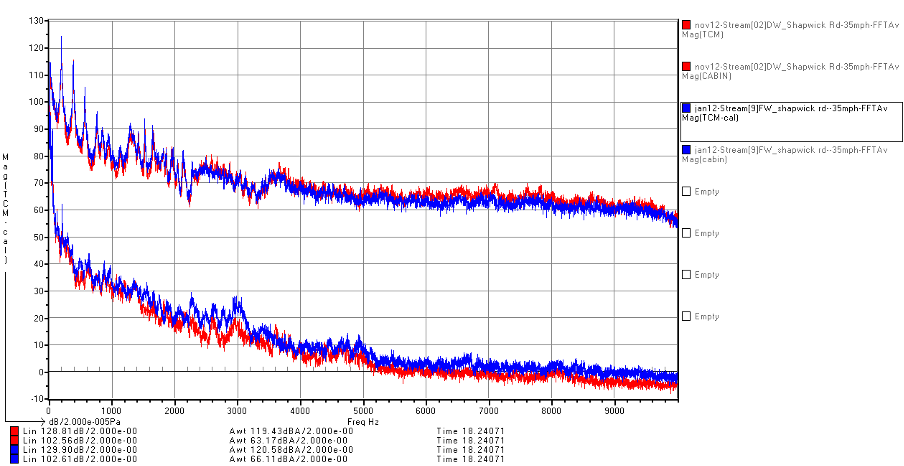Viewport: 904px width, 466px height.
Task: Check the fourth Empty legend checkbox
Action: pos(686,317)
